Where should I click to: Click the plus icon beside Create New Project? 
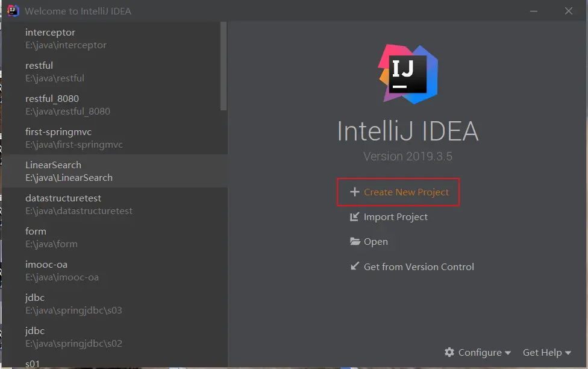click(355, 192)
